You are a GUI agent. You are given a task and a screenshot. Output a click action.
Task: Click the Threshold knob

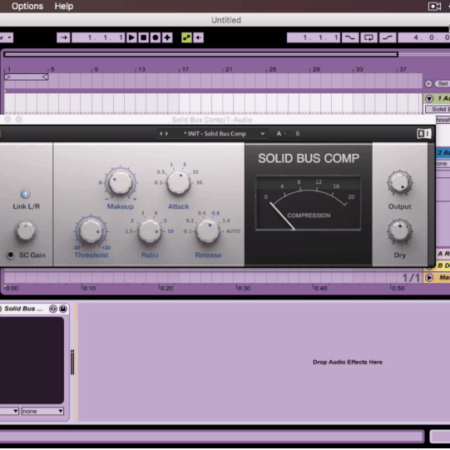(91, 231)
